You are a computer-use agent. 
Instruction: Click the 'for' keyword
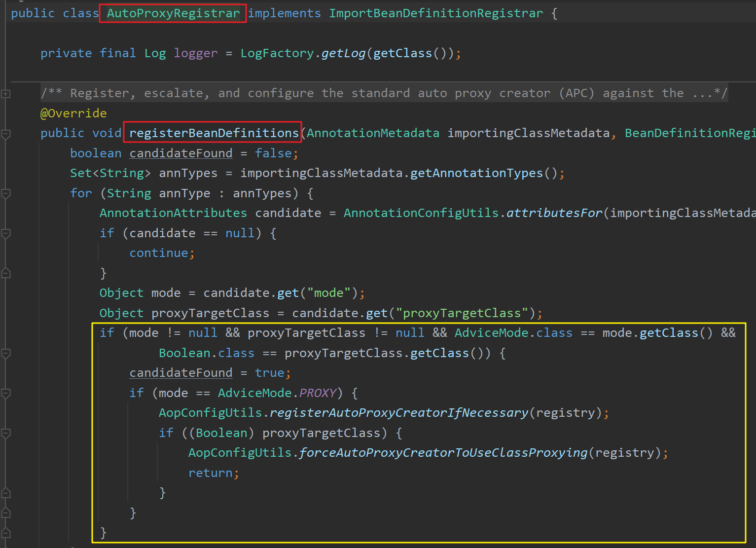(x=81, y=193)
